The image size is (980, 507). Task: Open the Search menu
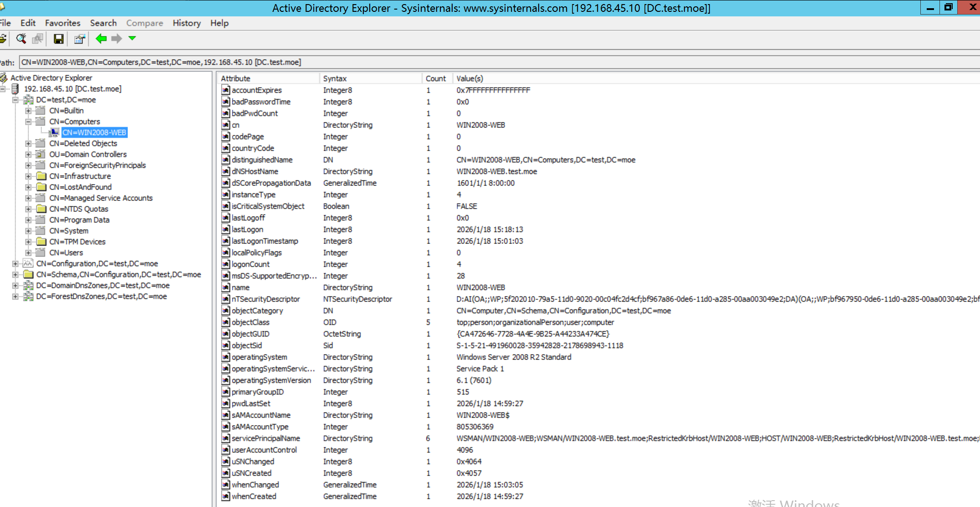coord(103,23)
